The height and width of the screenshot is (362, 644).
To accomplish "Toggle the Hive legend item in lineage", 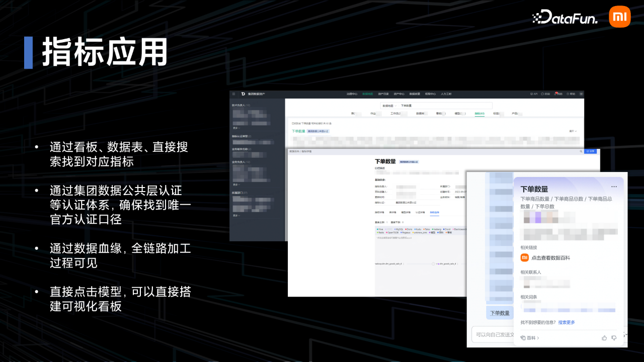I will point(380,229).
